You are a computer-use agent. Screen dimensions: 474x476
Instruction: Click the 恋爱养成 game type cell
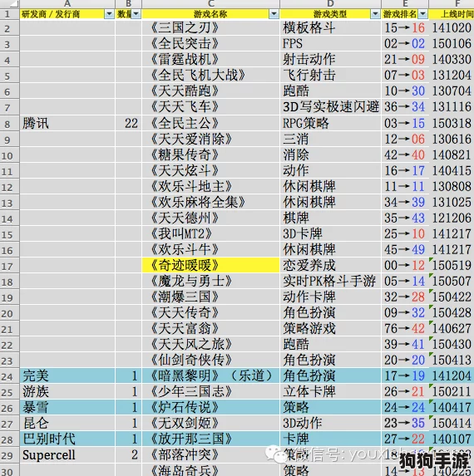coord(331,266)
